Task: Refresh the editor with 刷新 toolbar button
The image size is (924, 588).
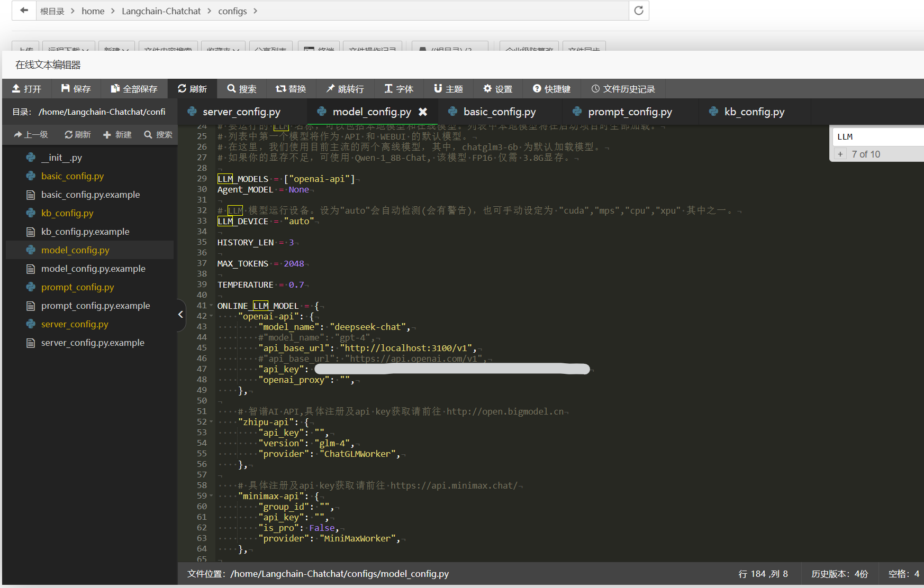Action: pos(192,89)
